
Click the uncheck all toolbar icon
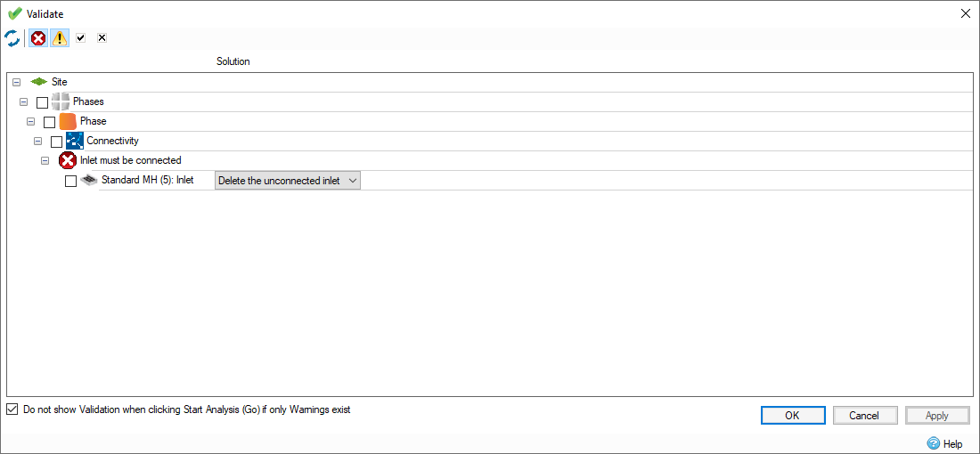[x=102, y=38]
